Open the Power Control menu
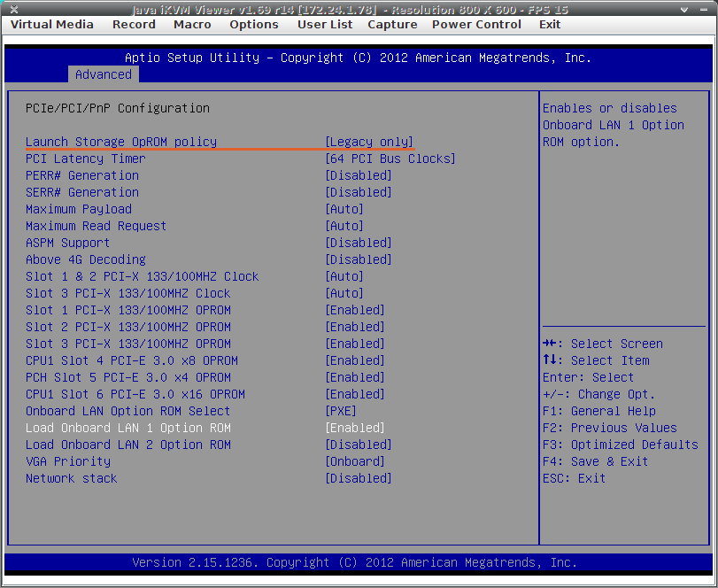The height and width of the screenshot is (588, 718). tap(476, 24)
